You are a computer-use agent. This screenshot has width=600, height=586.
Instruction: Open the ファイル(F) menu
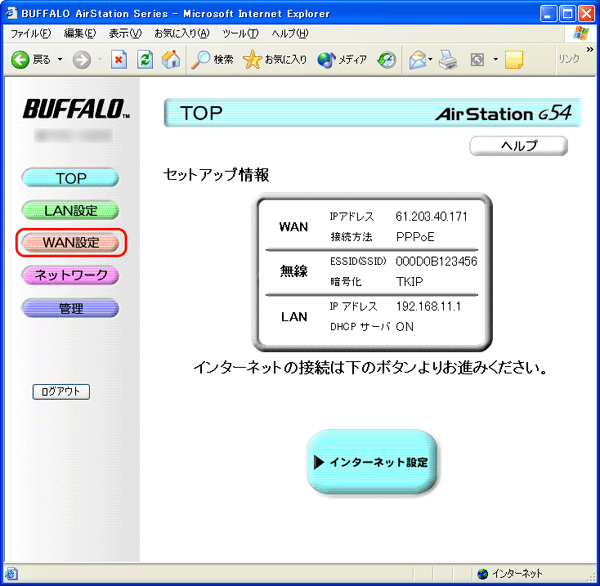pyautogui.click(x=31, y=34)
